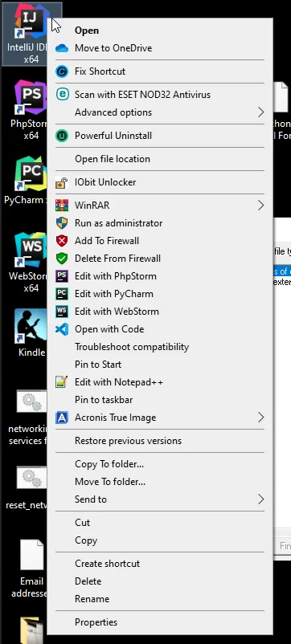Click the IObit Unlocker padlock icon
This screenshot has width=291, height=644.
tap(62, 182)
